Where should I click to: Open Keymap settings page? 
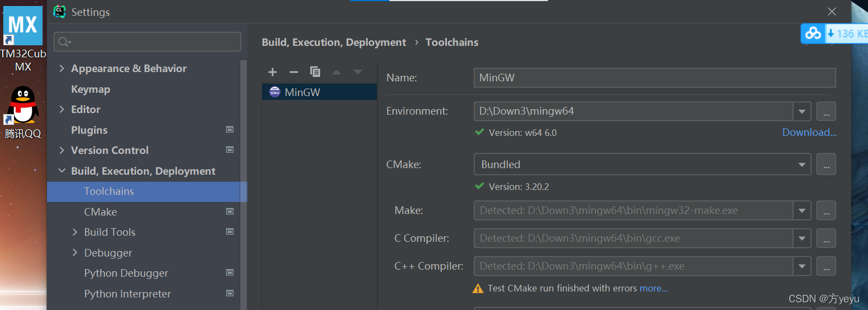click(91, 89)
